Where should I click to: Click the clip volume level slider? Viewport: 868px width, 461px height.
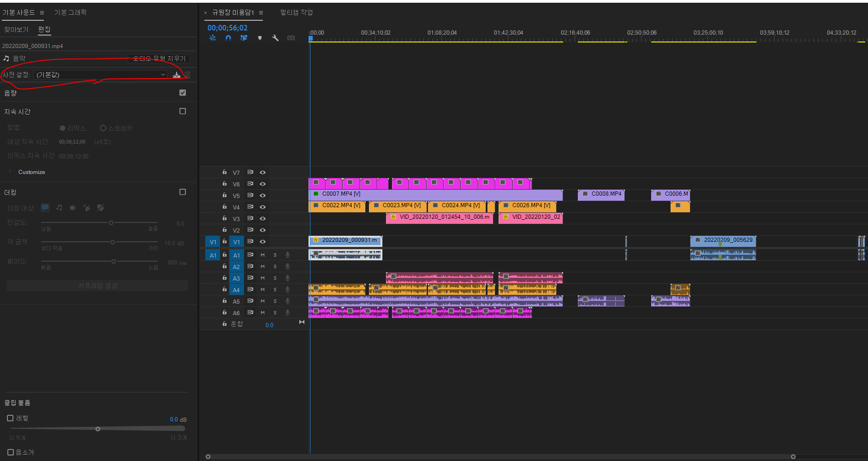coord(98,429)
